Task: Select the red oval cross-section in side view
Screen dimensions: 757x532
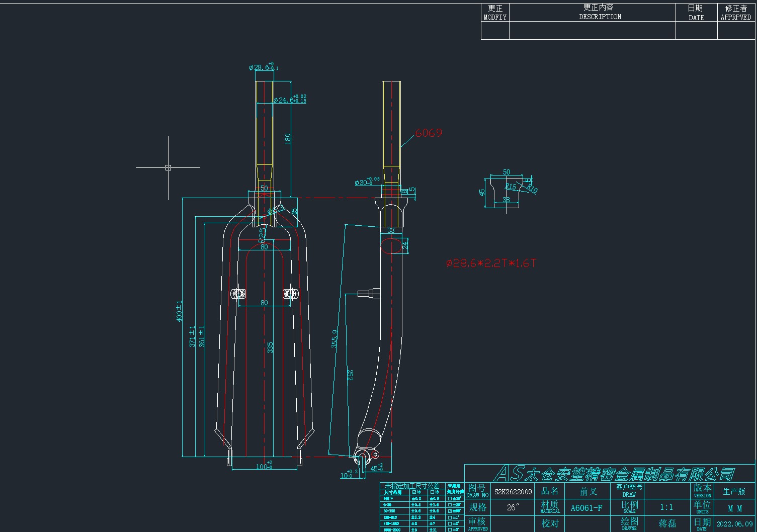Action: [391, 246]
